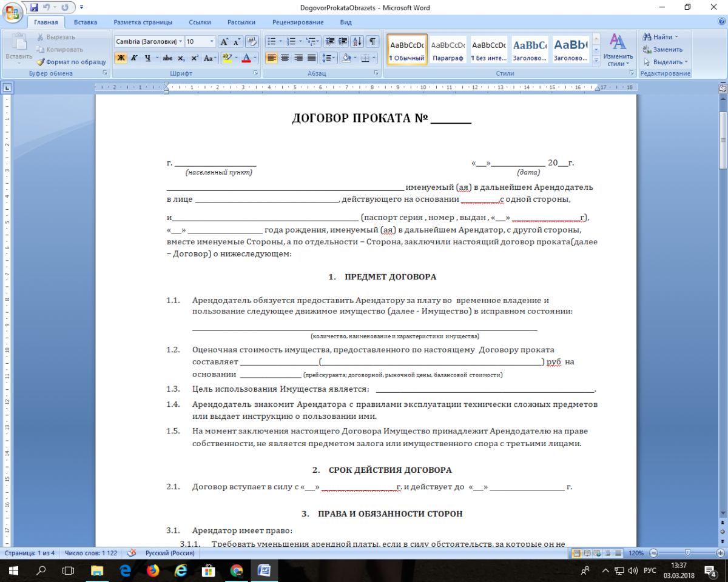Apply paragraph shading paint bucket
Viewport: 728px width, 582px height.
[346, 58]
